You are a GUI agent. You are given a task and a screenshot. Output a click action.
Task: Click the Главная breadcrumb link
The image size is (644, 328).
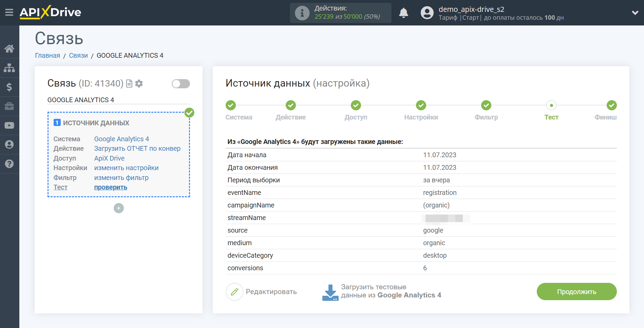tap(48, 55)
